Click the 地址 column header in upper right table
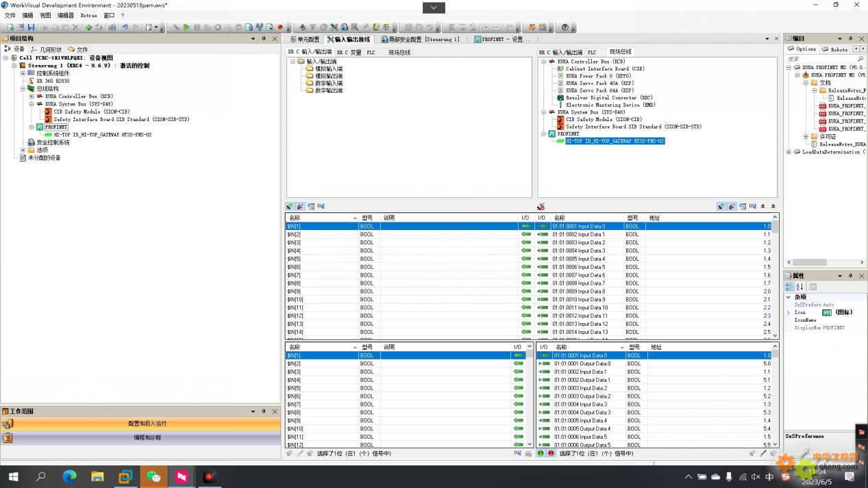Screen dimensions: 868x488 pos(708,218)
